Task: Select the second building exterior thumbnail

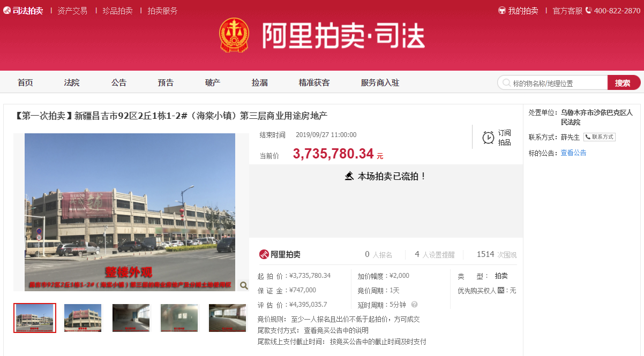Action: (83, 318)
